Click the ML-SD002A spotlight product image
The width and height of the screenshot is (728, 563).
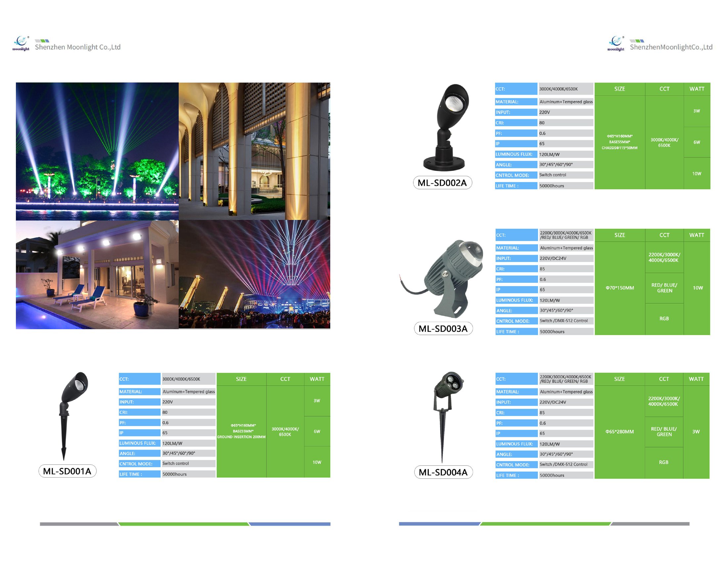pyautogui.click(x=447, y=128)
